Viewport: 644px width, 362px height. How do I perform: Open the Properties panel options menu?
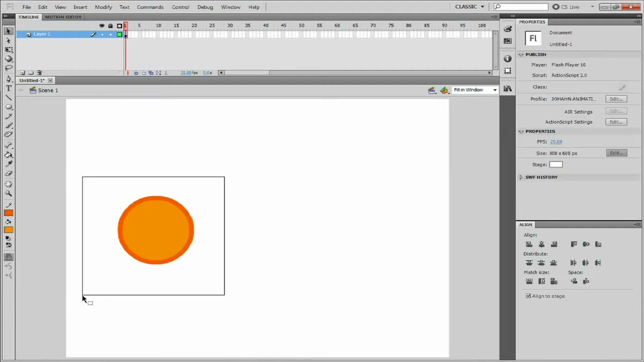pos(637,22)
